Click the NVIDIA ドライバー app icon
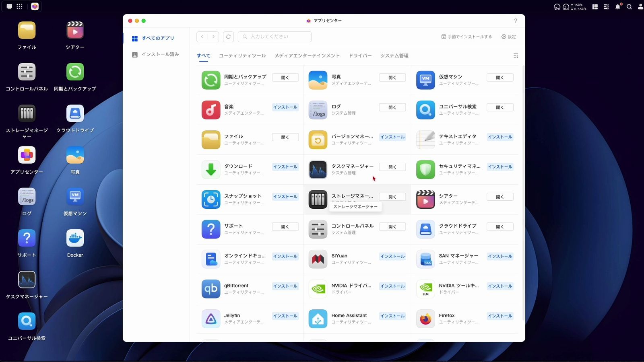This screenshot has width=644, height=362. pos(318,289)
